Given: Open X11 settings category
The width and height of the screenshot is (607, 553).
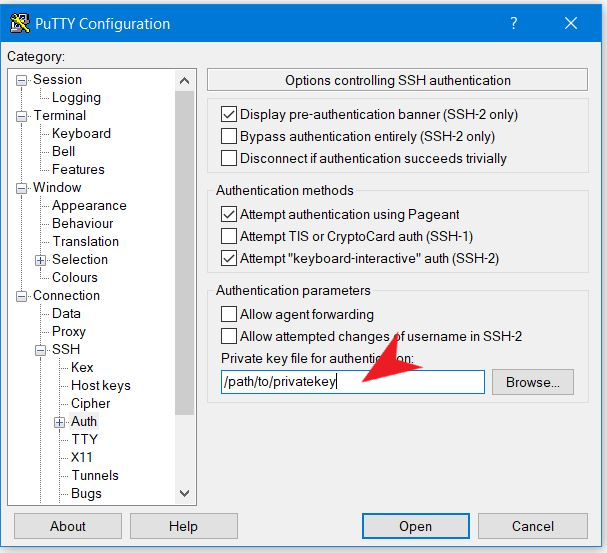Looking at the screenshot, I should click(x=81, y=457).
